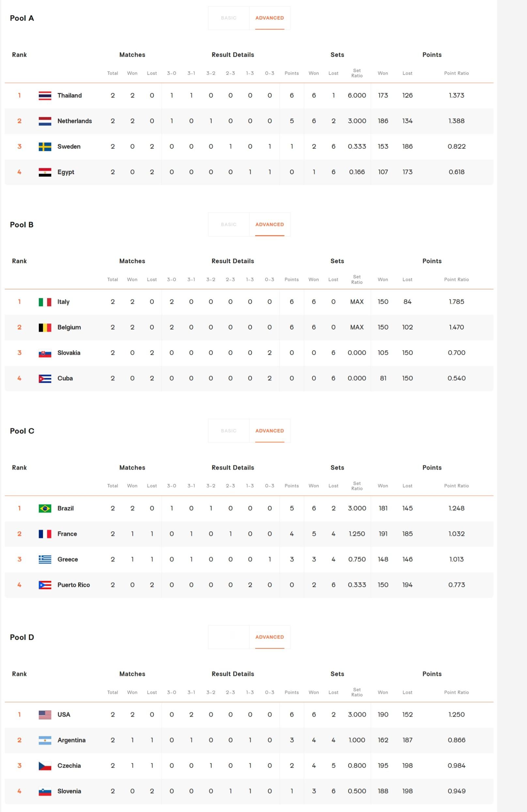Viewport: 527px width, 812px height.
Task: Open the France team link
Action: [67, 534]
